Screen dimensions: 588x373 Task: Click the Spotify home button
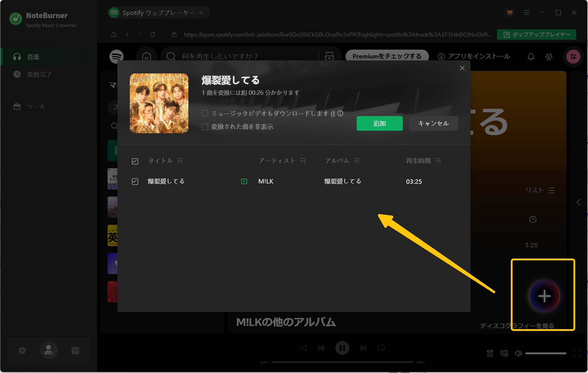click(x=146, y=57)
